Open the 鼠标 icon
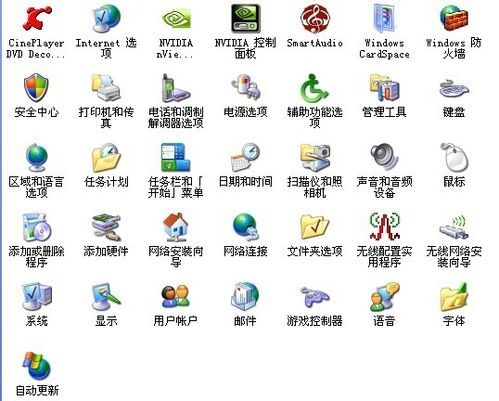 click(454, 158)
